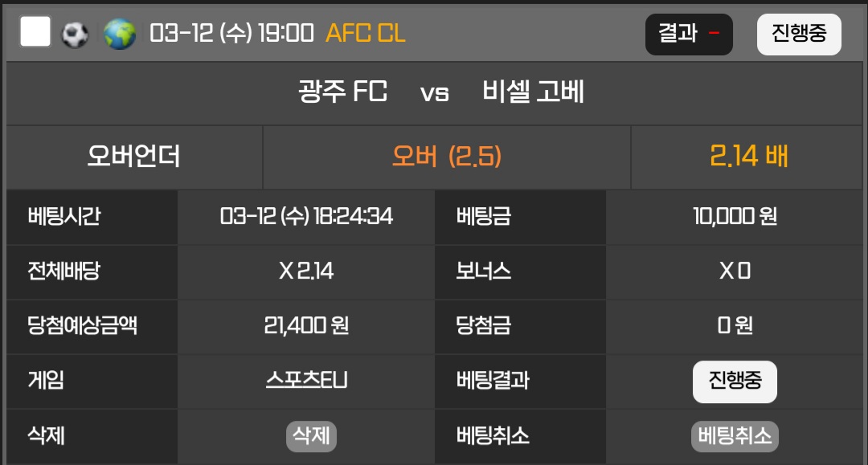
Task: Click the 21,400 원 expected winnings value
Action: point(306,325)
